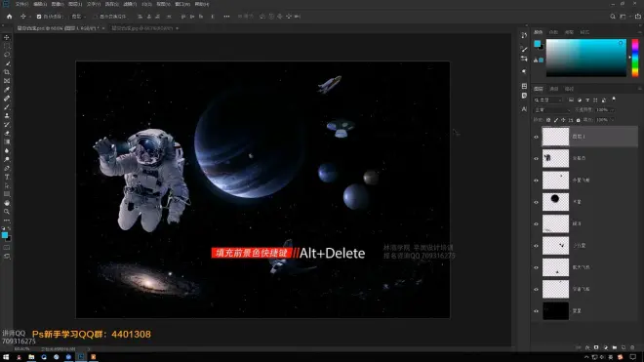The height and width of the screenshot is (362, 644).
Task: Close the active PSD document tab
Action: point(103,28)
